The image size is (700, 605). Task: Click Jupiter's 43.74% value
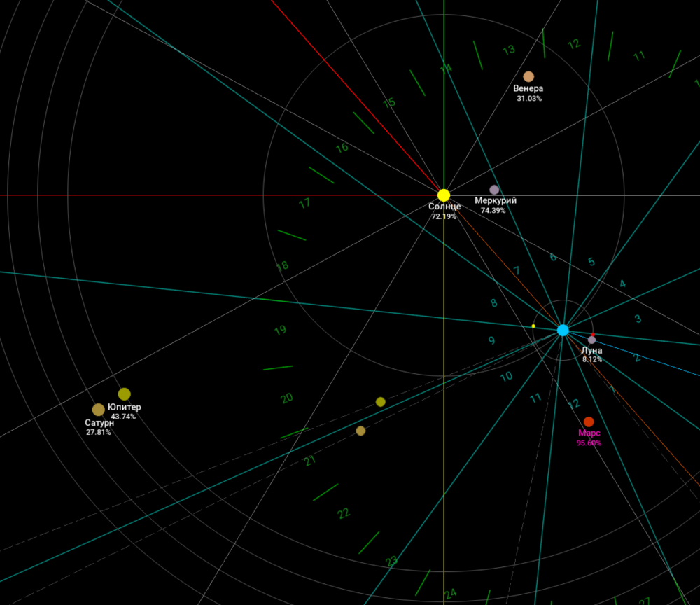(x=123, y=417)
